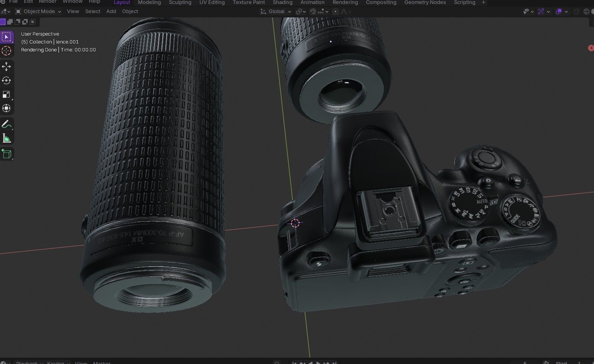Image resolution: width=594 pixels, height=364 pixels.
Task: Select the Annotate tool
Action: point(6,124)
